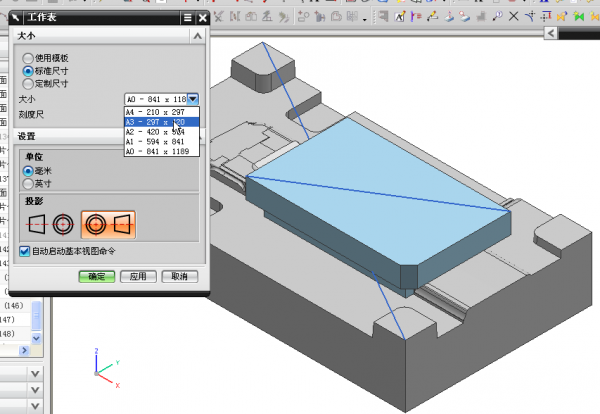The width and height of the screenshot is (600, 414).
Task: Click the 刻度尺 label
Action: click(31, 114)
